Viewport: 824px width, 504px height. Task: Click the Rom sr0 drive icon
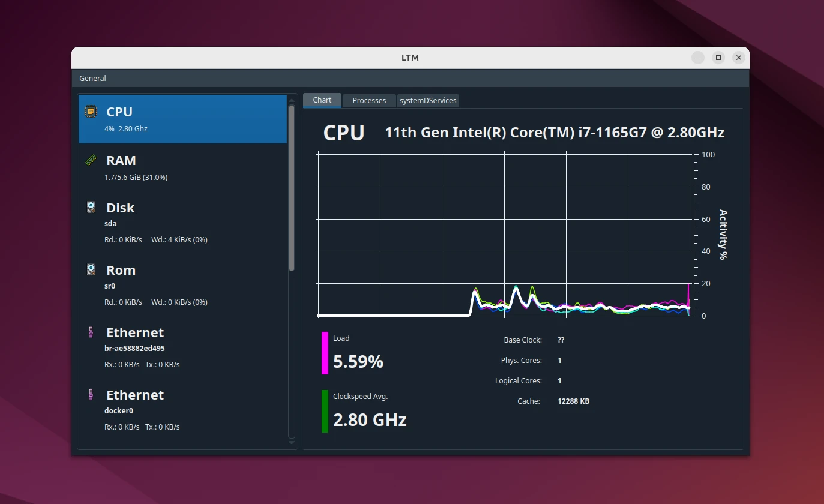(91, 270)
